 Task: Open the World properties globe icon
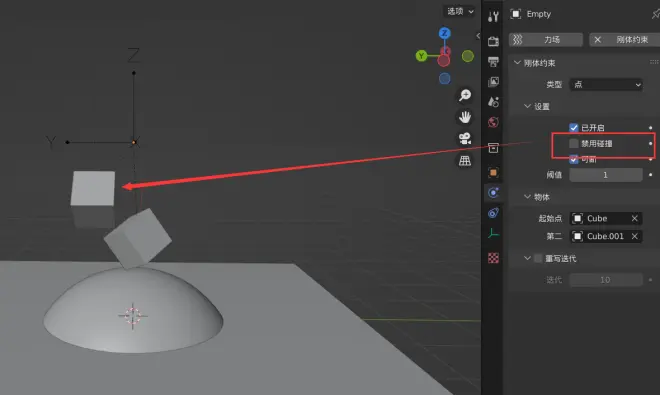[x=493, y=122]
